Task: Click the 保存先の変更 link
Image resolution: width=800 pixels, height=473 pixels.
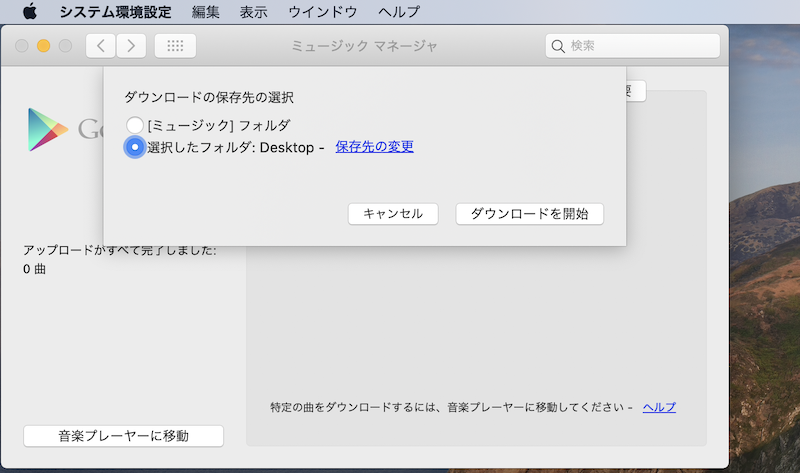Action: pyautogui.click(x=375, y=147)
